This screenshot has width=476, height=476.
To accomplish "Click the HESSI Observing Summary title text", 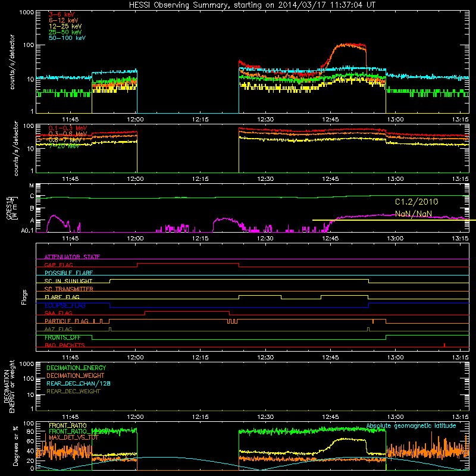I will coord(252,5).
